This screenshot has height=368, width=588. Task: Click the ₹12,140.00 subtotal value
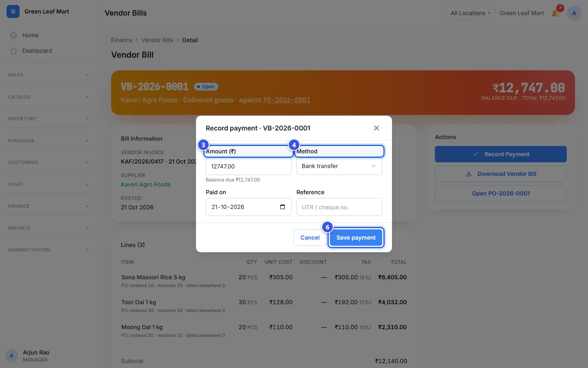391,361
